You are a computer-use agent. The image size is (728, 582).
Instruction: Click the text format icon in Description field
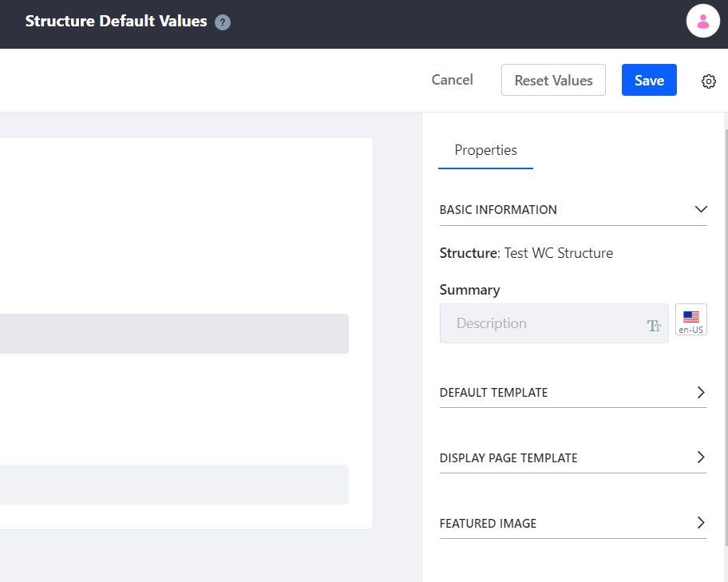(654, 326)
